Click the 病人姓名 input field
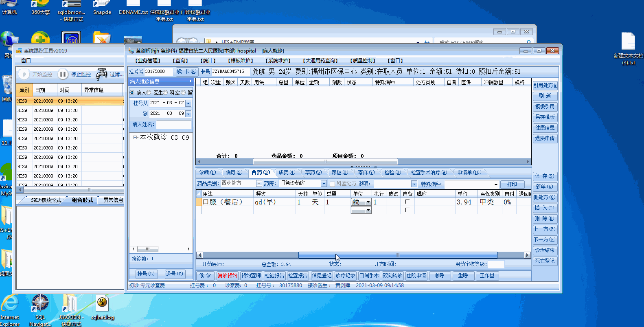644x327 pixels. (173, 125)
